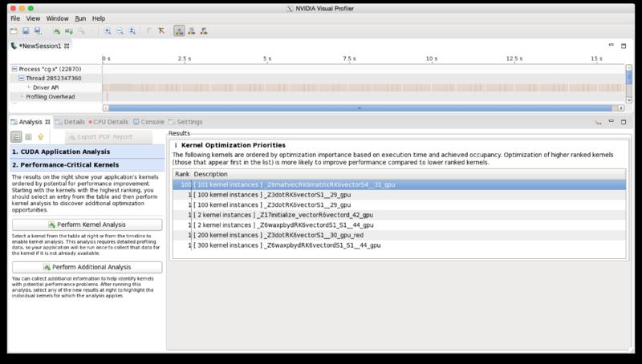
Task: Click the unguided analysis list icon
Action: pyautogui.click(x=28, y=137)
